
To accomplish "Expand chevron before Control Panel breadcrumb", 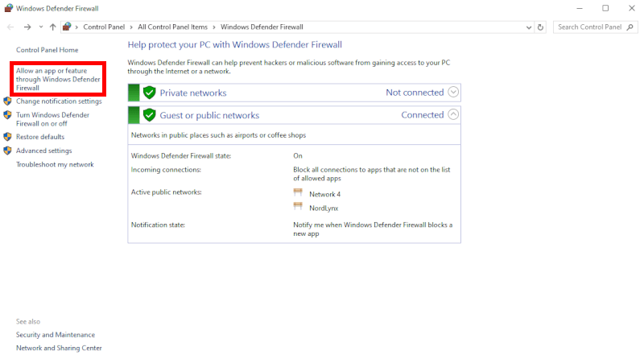I will [76, 27].
